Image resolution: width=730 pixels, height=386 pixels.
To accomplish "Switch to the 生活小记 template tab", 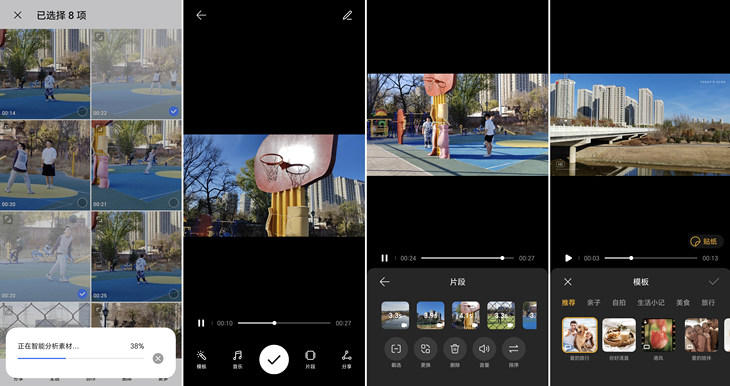I will [x=651, y=303].
